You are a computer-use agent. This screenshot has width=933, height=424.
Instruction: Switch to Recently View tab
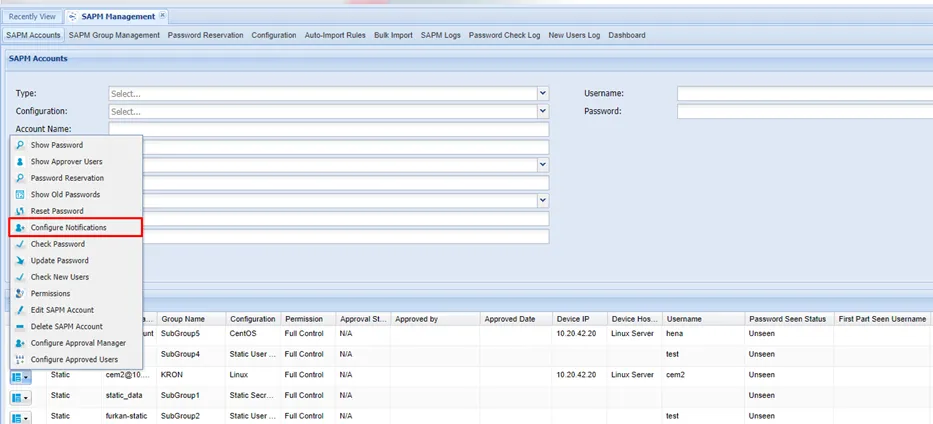[x=32, y=17]
